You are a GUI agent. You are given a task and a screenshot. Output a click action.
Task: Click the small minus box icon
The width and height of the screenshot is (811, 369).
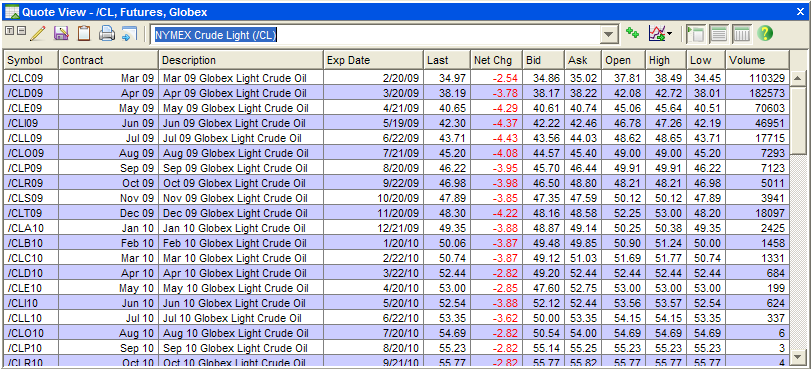click(x=21, y=31)
